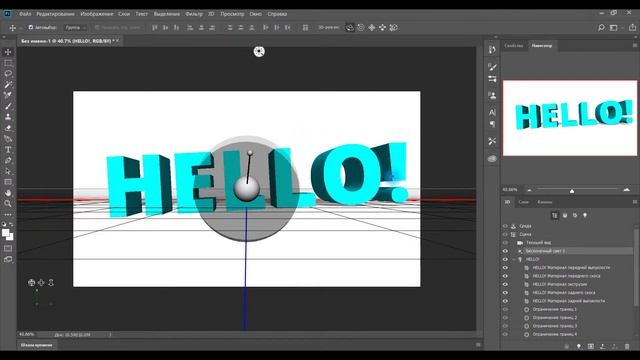Select the Rectangle shape tool
Screen dimensions: 640x360
pyautogui.click(x=8, y=182)
